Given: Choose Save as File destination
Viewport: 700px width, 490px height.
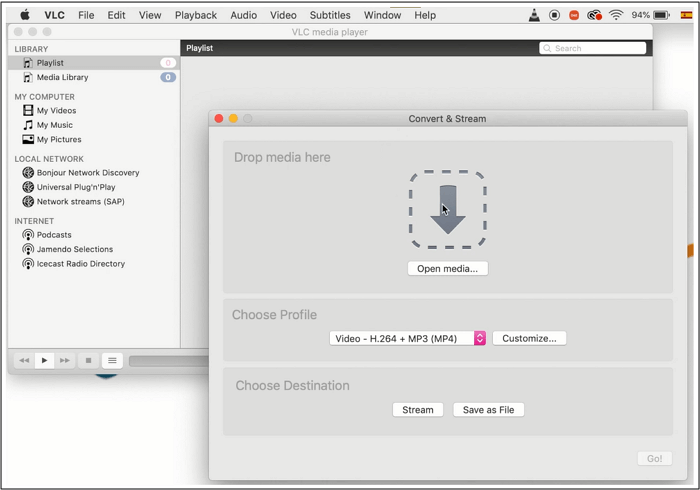Looking at the screenshot, I should click(x=488, y=410).
